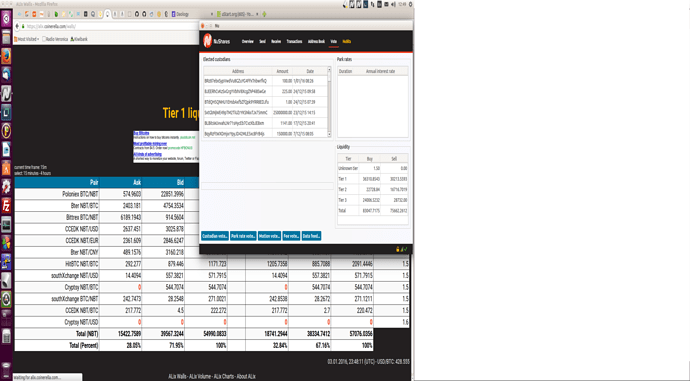Click the custodians table scroll-down arrow
The image size is (690, 381).
tap(329, 134)
